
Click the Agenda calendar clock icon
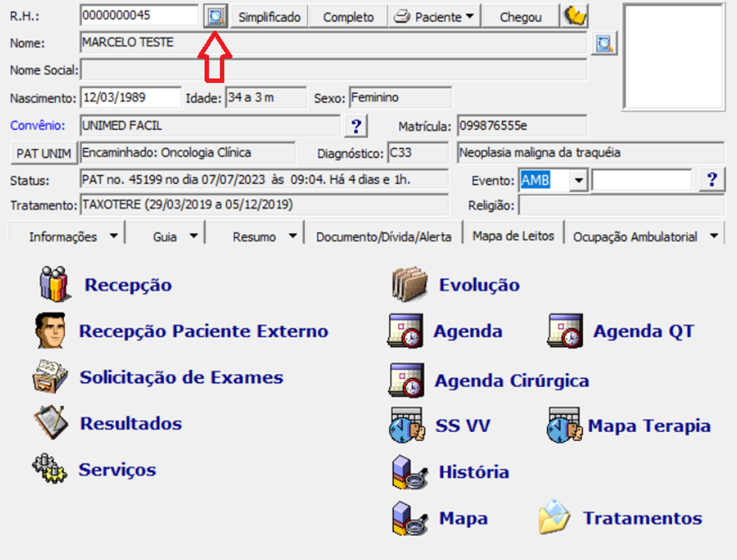(406, 331)
